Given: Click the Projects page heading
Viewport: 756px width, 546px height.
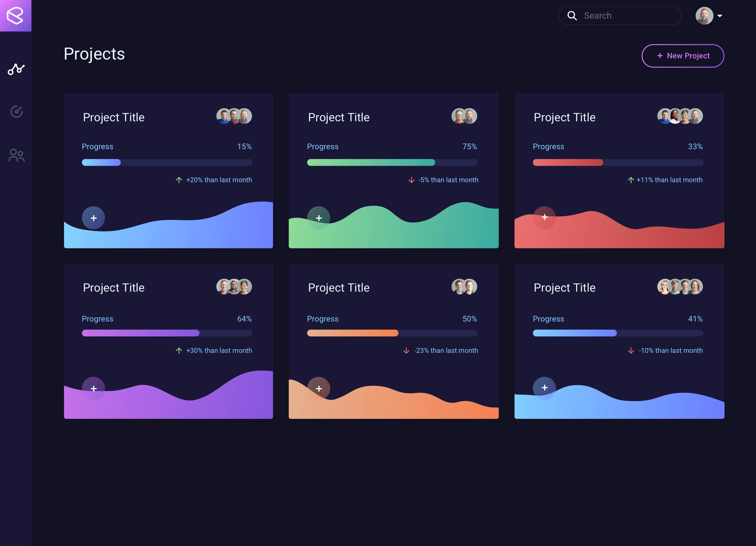Looking at the screenshot, I should pyautogui.click(x=94, y=54).
